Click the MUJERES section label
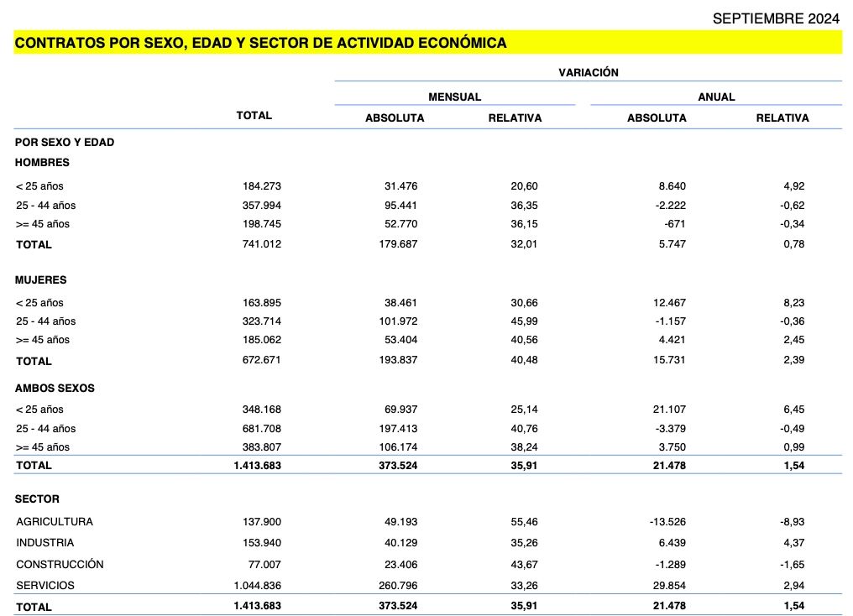853x616 pixels. (40, 280)
